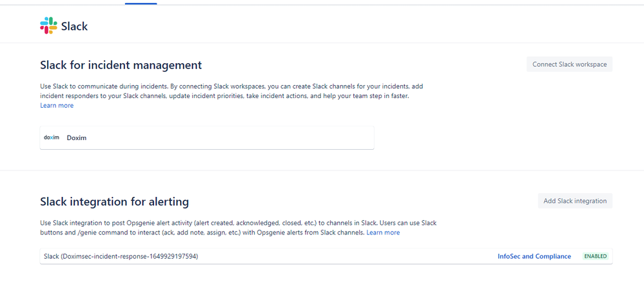
Task: Click the colorful Slack logo icon
Action: coord(48,25)
